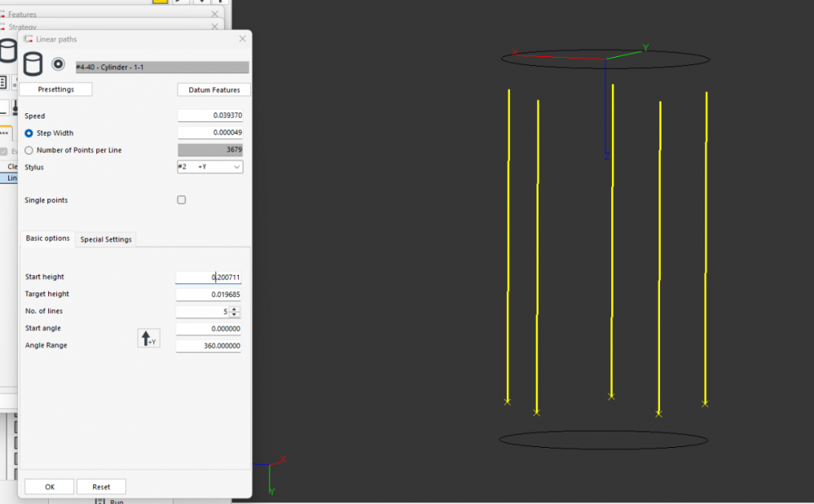
Task: Click the Reset button
Action: 101,487
